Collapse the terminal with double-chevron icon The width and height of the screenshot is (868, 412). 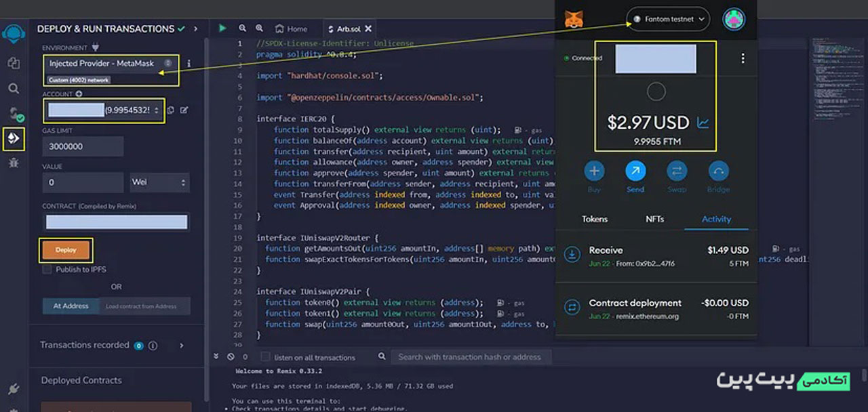point(216,356)
